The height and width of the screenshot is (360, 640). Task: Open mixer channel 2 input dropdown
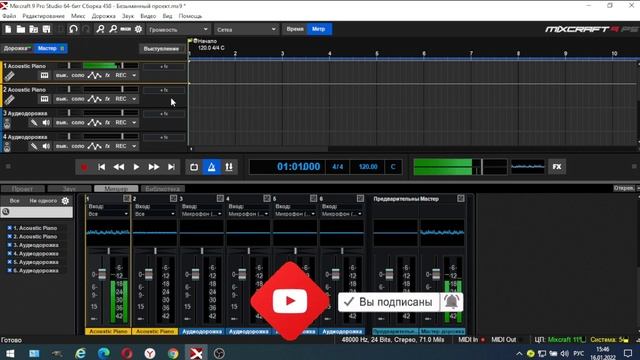point(155,214)
